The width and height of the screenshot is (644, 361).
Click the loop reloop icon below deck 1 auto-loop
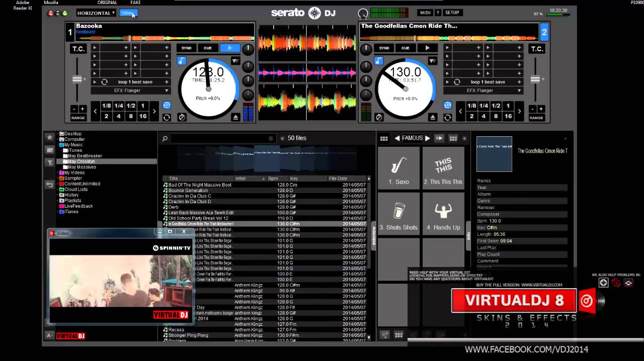tap(167, 117)
